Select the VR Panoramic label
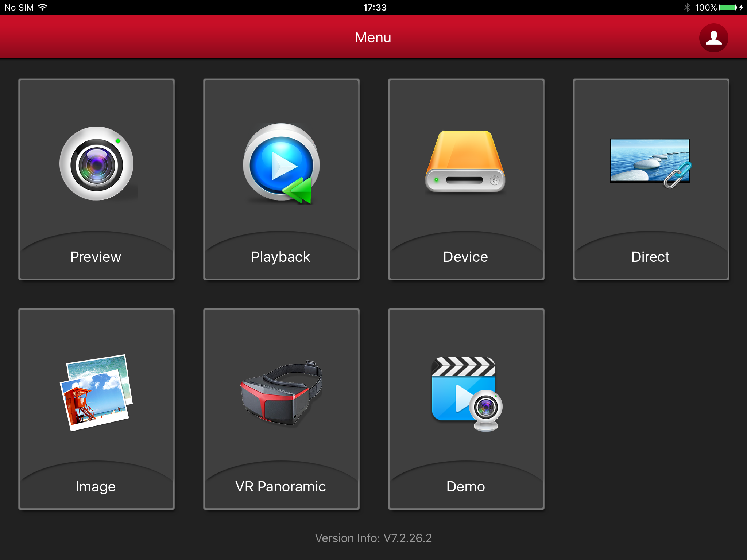This screenshot has width=747, height=560. tap(280, 487)
